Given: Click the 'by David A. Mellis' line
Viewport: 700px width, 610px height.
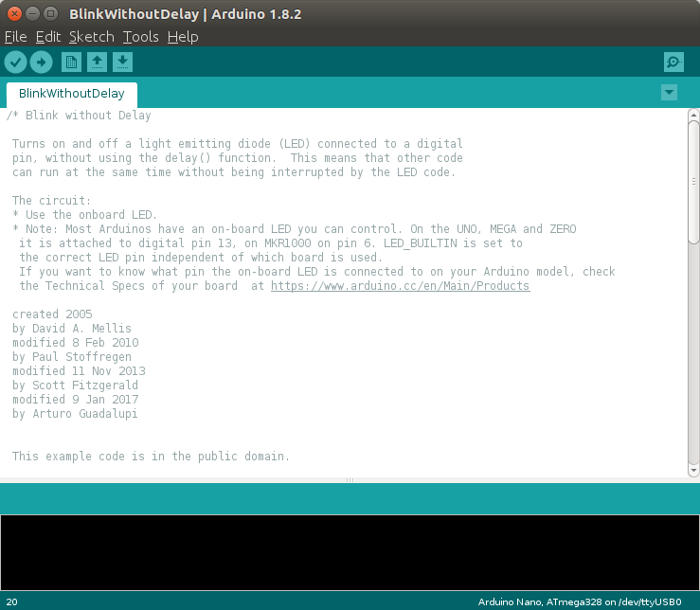Looking at the screenshot, I should point(72,329).
